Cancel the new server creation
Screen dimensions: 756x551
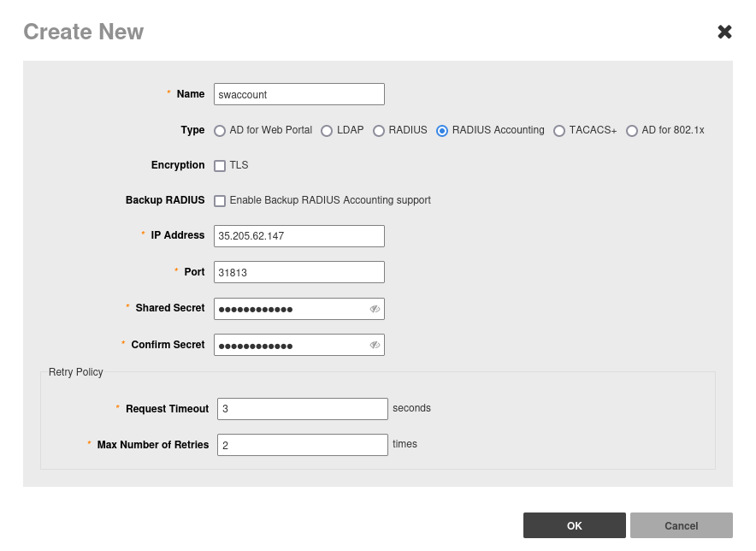tap(681, 525)
